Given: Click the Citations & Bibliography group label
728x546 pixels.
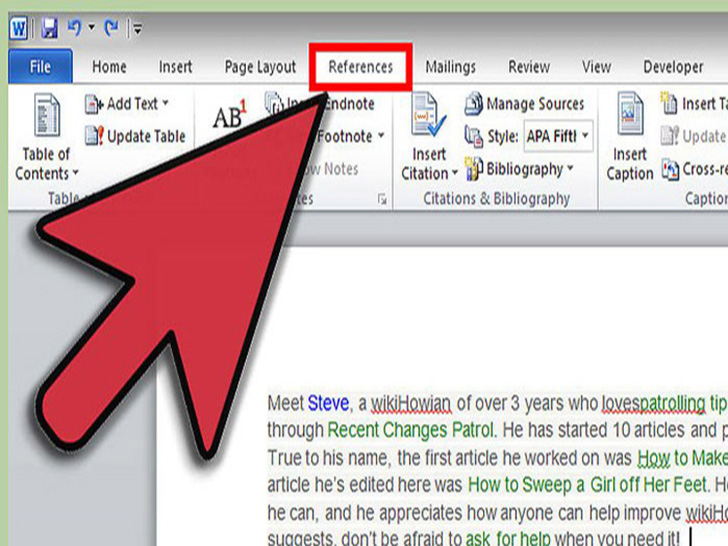Looking at the screenshot, I should click(x=496, y=199).
